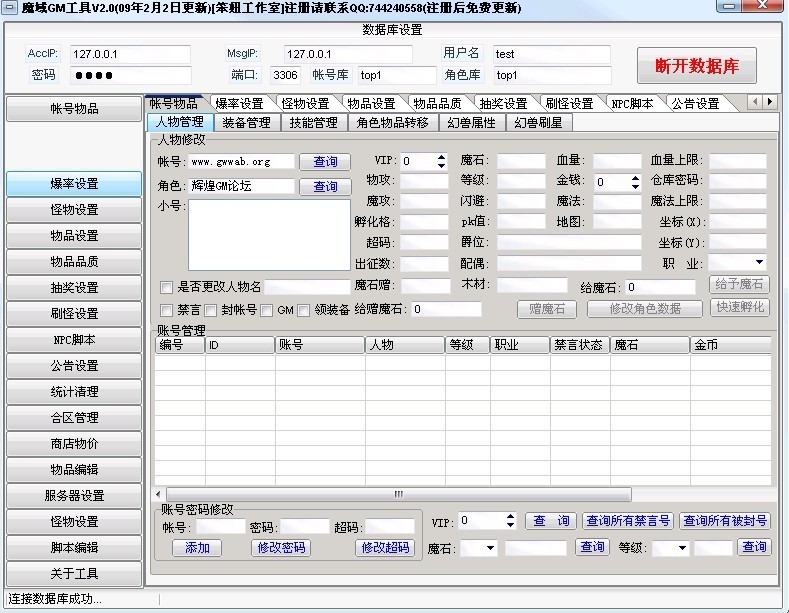Select 抽奖设置 in the left sidebar
This screenshot has width=789, height=613.
75,288
